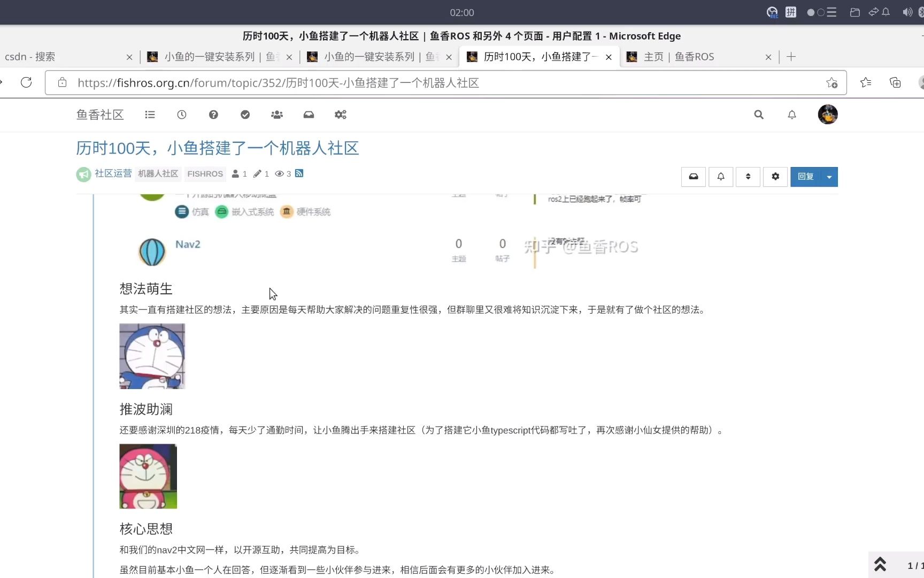
Task: Open the categories list icon in forum navbar
Action: pyautogui.click(x=150, y=115)
